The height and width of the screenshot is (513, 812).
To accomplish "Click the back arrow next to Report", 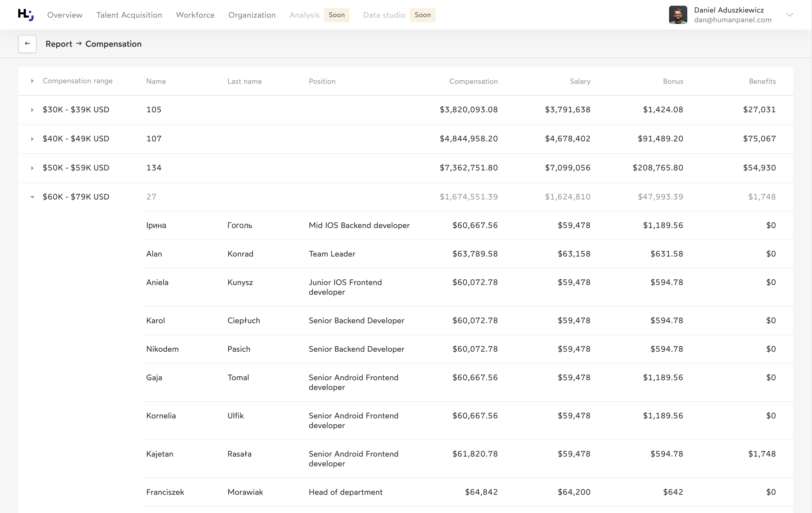I will 27,44.
